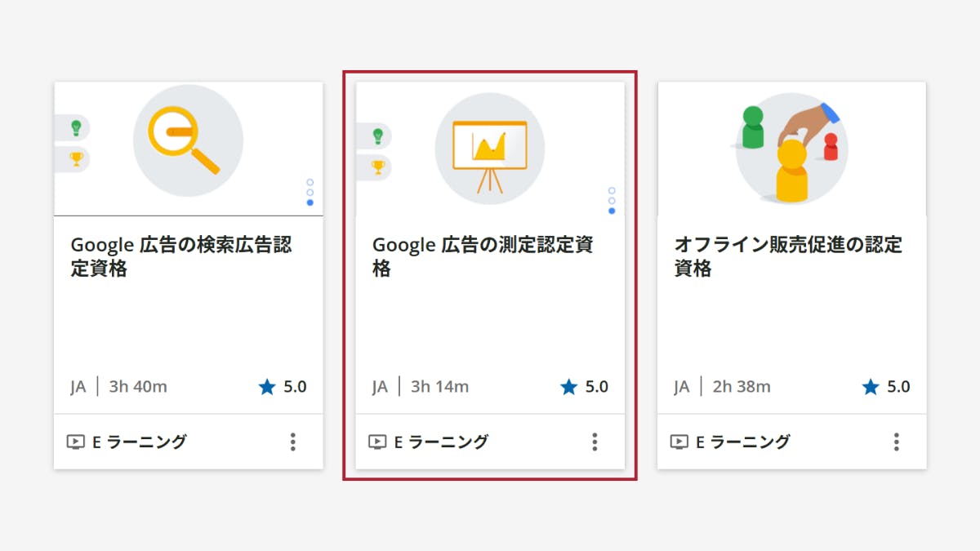Click the trophy badge on 検索広告 card
980x551 pixels.
(x=76, y=158)
